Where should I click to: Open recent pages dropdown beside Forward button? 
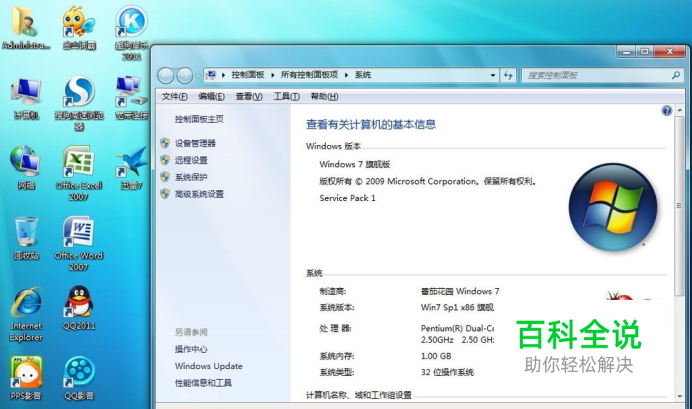click(198, 76)
